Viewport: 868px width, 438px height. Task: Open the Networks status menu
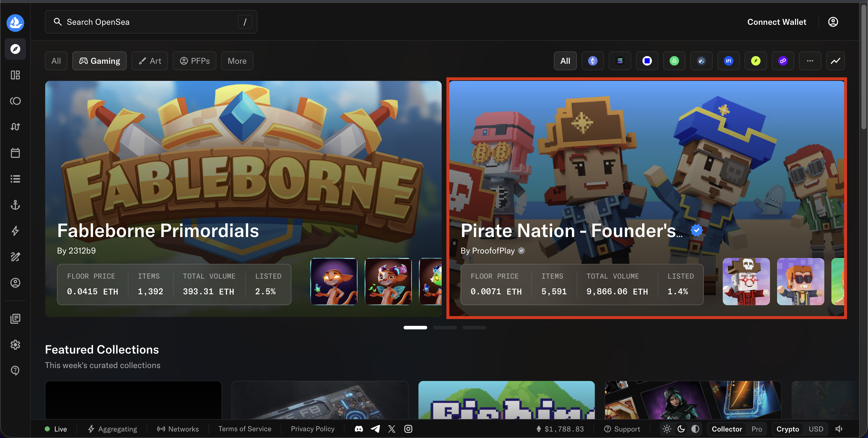pyautogui.click(x=178, y=429)
